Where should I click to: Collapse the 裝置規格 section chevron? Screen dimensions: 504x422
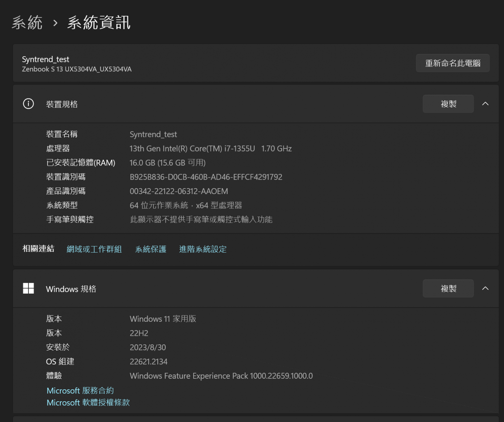pyautogui.click(x=485, y=104)
